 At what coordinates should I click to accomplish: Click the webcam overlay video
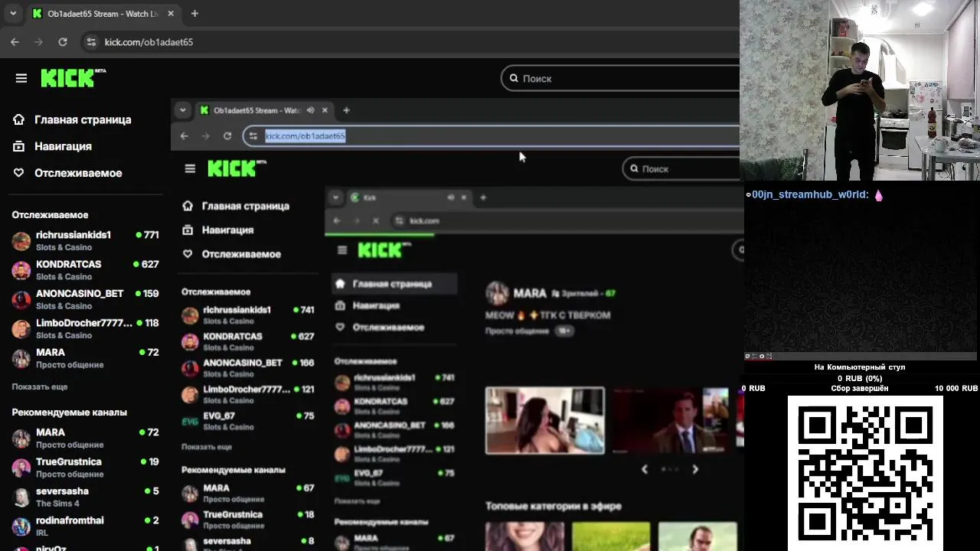[860, 90]
